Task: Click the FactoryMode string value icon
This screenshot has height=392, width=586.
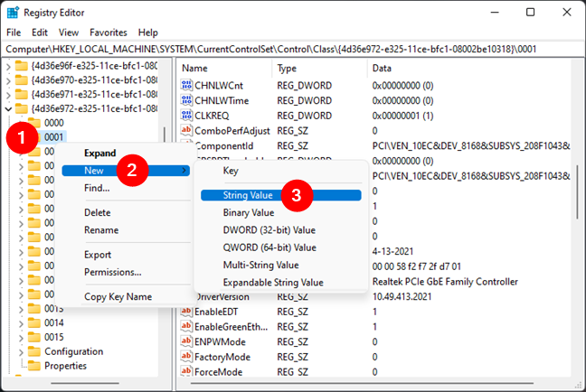Action: (186, 357)
